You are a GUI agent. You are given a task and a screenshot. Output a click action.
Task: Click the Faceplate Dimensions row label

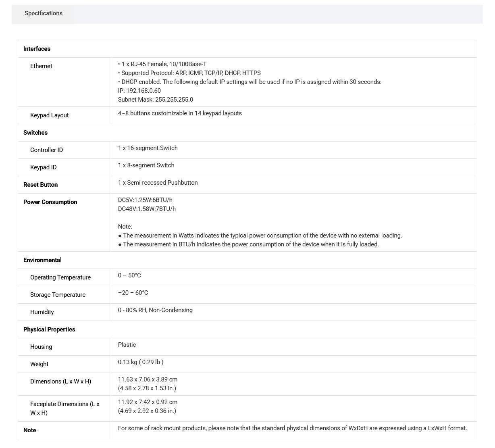coord(65,408)
